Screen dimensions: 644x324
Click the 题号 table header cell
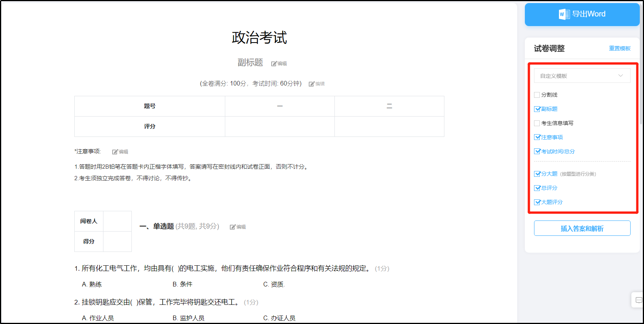click(150, 106)
